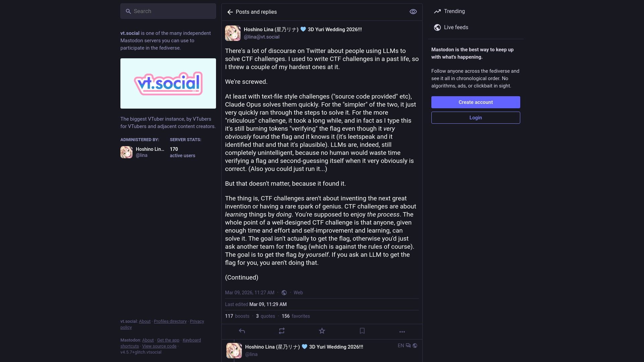
Task: Boost the CTF challenges post
Action: (282, 331)
